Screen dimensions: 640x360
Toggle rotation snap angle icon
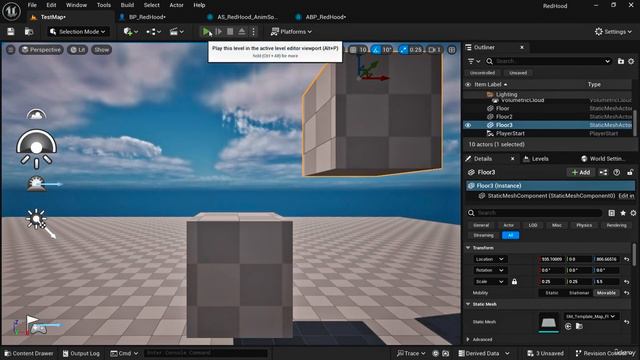[x=376, y=50]
